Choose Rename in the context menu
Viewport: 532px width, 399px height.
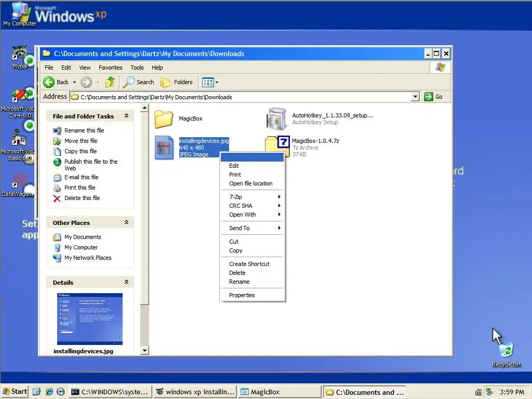252,282
